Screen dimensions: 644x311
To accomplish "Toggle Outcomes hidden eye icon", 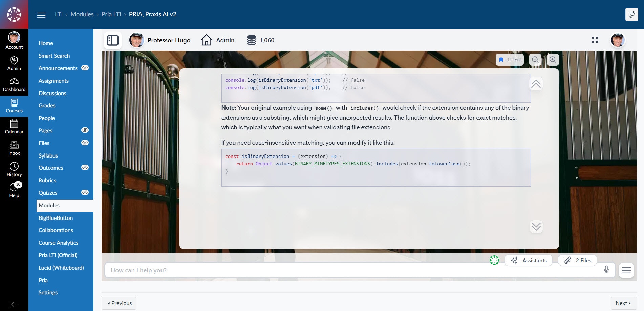I will (x=85, y=167).
